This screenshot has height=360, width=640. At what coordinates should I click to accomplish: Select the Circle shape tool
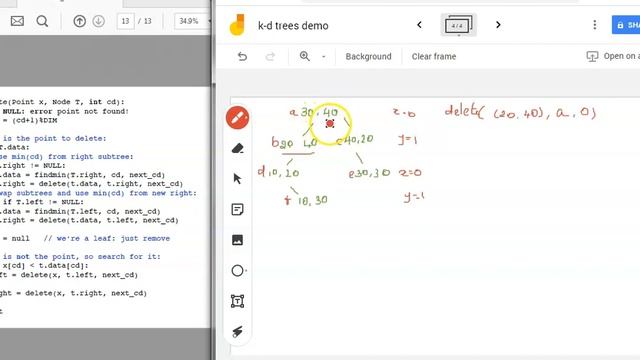pyautogui.click(x=237, y=271)
